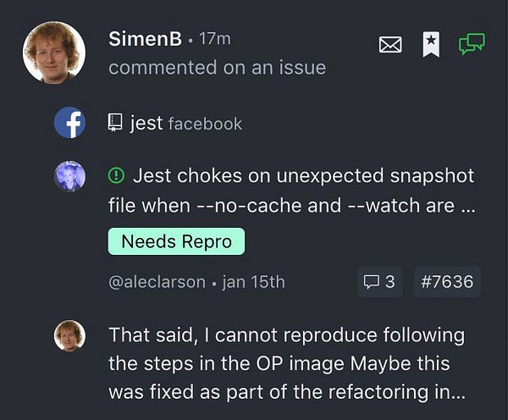Toggle the star bookmark icon
Image resolution: width=508 pixels, height=420 pixels.
pos(431,44)
